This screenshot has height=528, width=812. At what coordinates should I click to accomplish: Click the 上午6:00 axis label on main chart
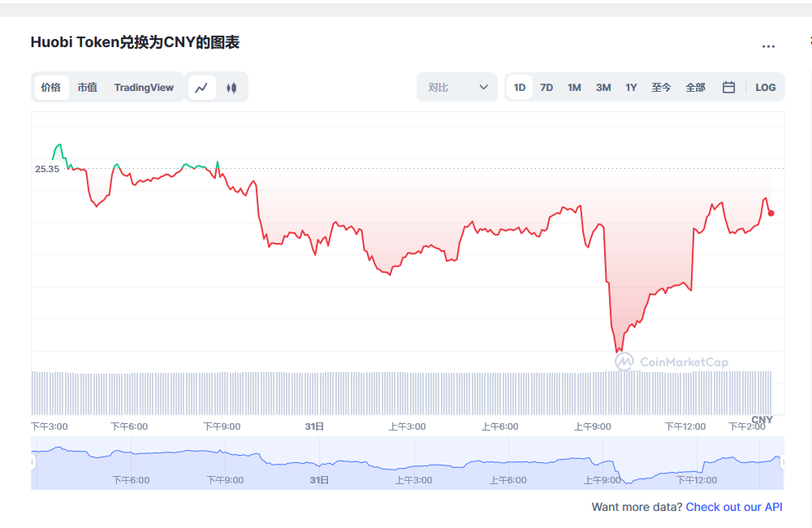point(499,426)
